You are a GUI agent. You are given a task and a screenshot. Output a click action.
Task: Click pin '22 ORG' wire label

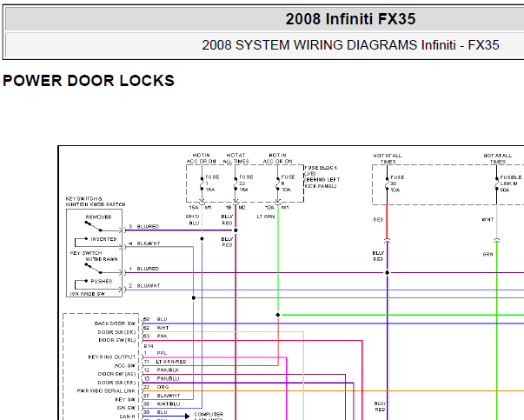click(x=156, y=387)
